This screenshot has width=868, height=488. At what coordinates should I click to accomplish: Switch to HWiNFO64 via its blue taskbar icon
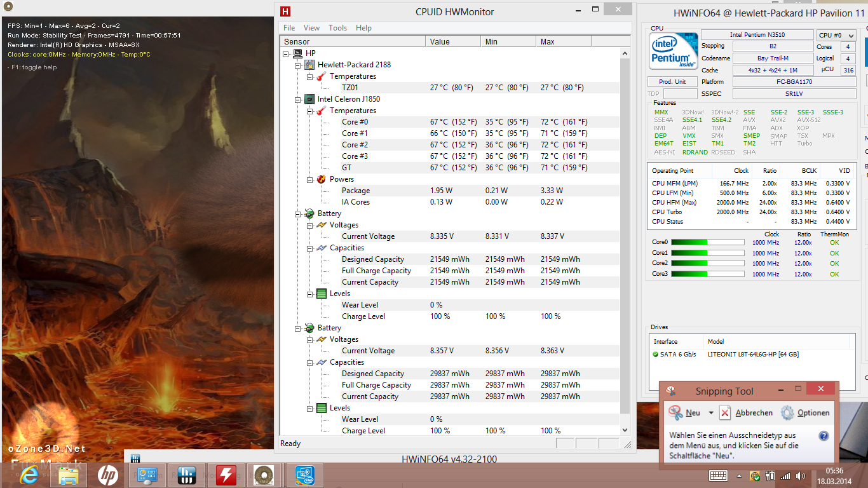pos(305,475)
